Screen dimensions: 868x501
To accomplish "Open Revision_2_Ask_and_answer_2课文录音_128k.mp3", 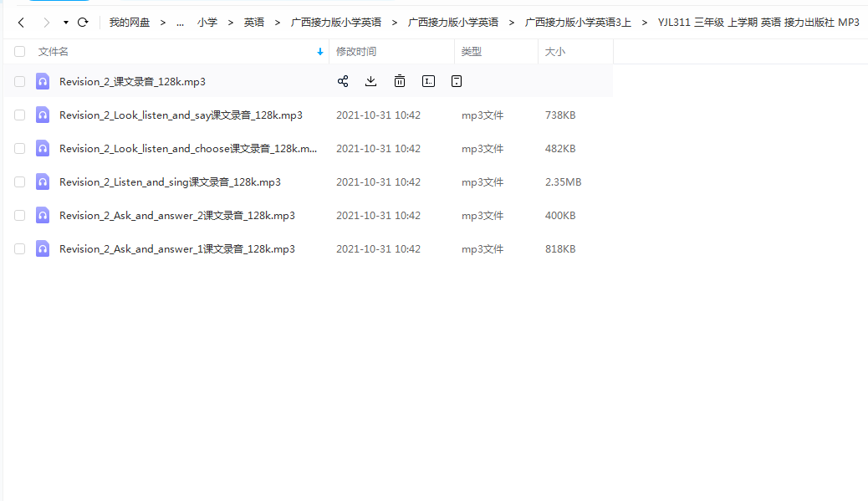I will (x=177, y=215).
